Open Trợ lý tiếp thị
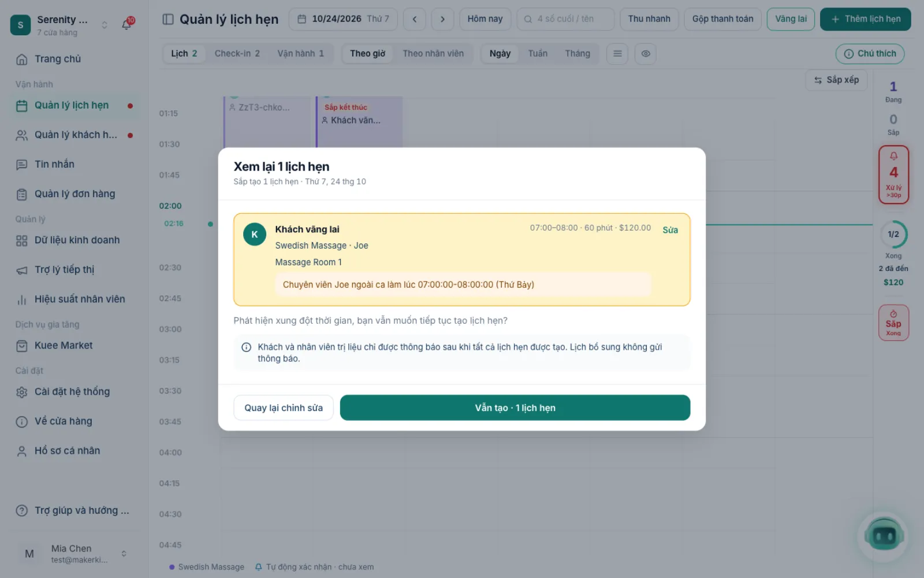Viewport: 924px width, 578px height. pos(74,270)
